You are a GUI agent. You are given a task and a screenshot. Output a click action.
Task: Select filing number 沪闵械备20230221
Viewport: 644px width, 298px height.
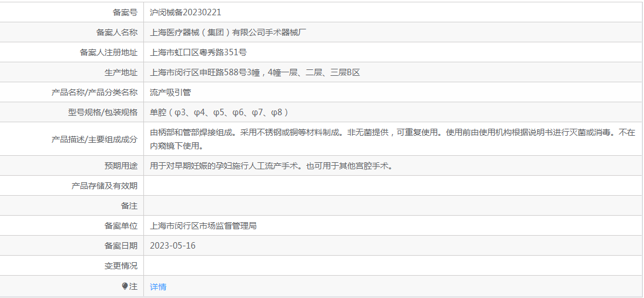point(186,12)
